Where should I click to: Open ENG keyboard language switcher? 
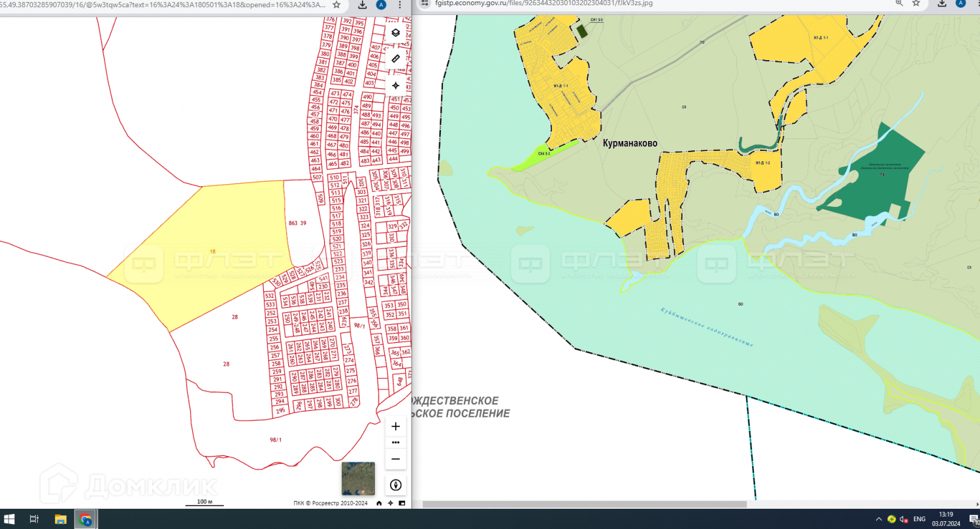tap(919, 519)
